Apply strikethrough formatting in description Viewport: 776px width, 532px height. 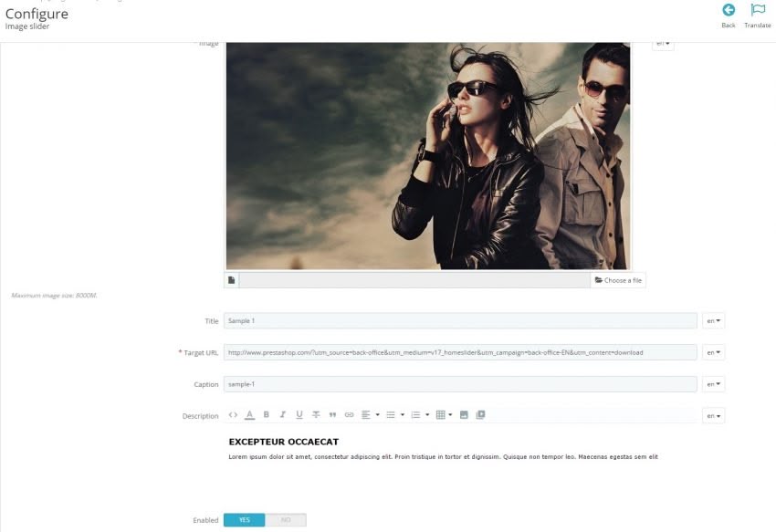pos(316,414)
